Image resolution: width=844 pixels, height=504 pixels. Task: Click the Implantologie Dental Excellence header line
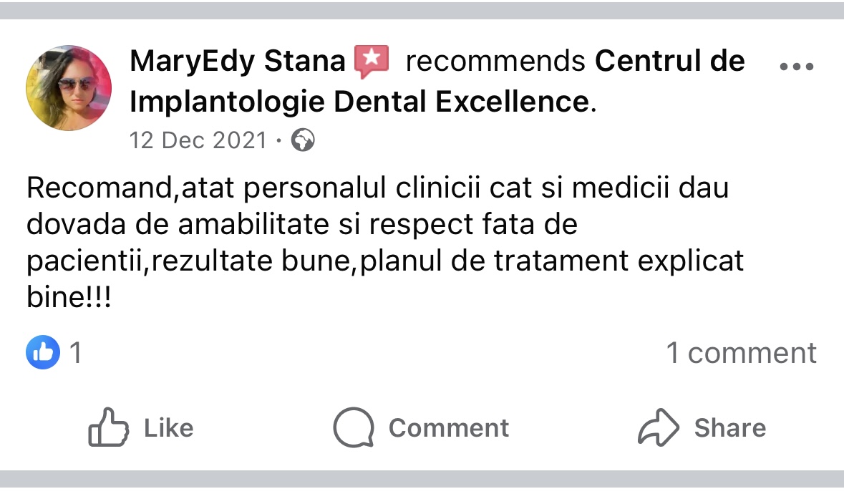(x=359, y=102)
